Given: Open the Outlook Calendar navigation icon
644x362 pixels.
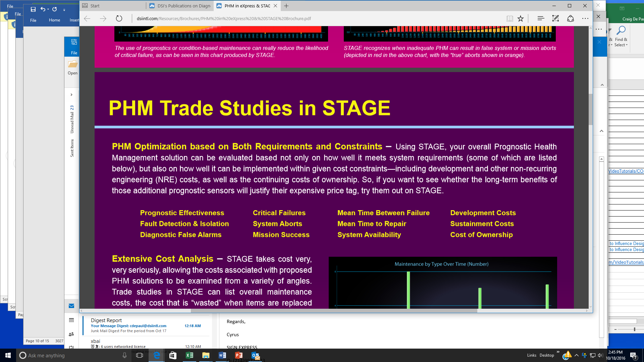Looking at the screenshot, I should (x=71, y=320).
